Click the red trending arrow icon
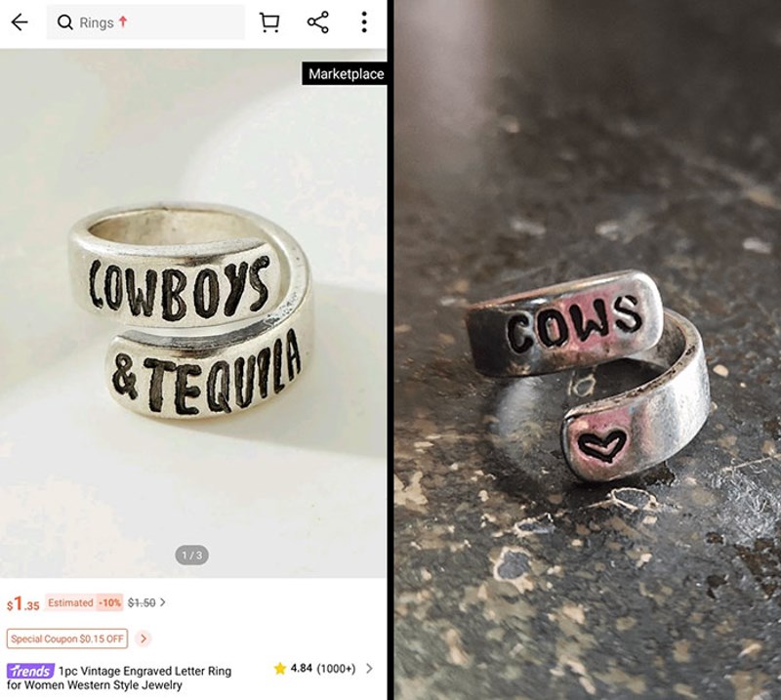Viewport: 781px width, 700px height. (x=123, y=21)
